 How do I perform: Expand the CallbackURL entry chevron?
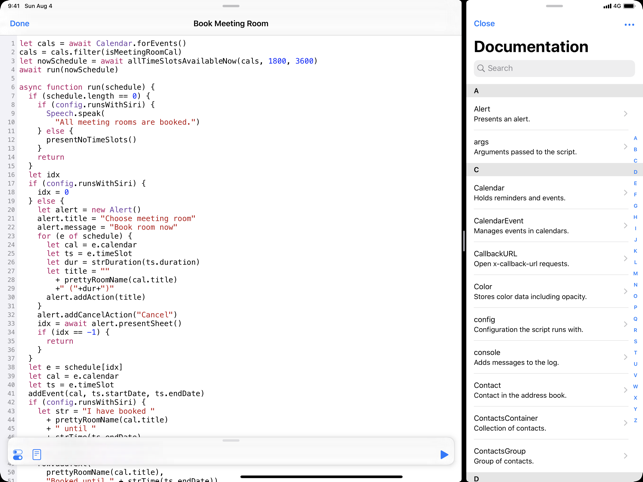click(x=626, y=259)
